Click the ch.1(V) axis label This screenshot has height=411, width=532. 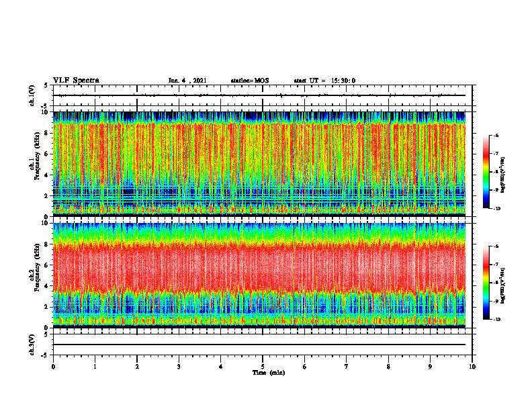[x=32, y=95]
